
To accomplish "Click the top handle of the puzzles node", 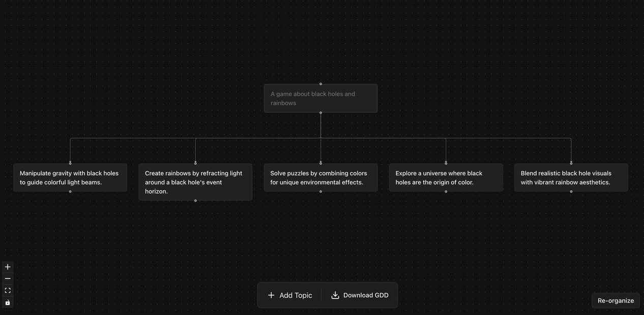I will pos(320,163).
